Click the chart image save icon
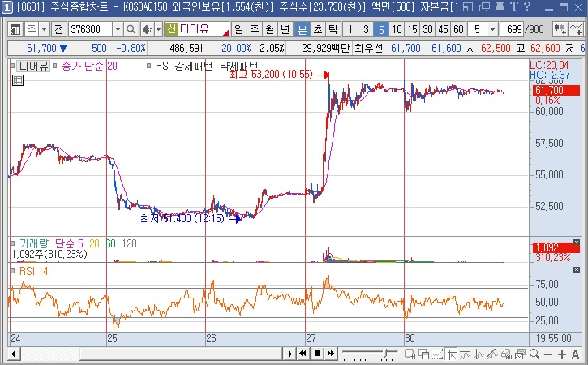588x365 pixels. pyautogui.click(x=520, y=354)
